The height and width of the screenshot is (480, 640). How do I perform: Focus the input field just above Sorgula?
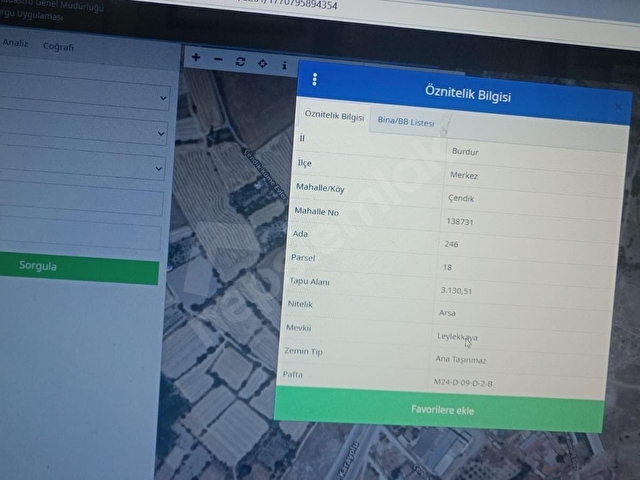(80, 233)
